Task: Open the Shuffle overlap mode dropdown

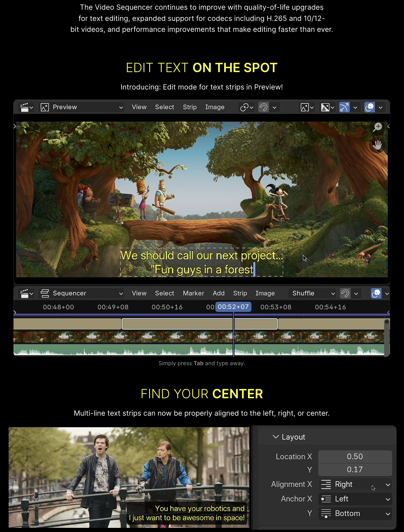Action: pos(312,294)
